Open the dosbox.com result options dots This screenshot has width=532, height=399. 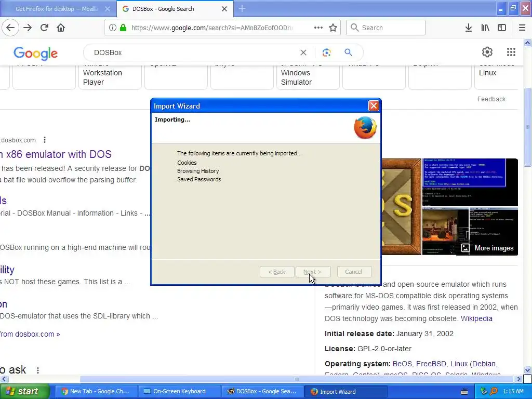pos(45,140)
